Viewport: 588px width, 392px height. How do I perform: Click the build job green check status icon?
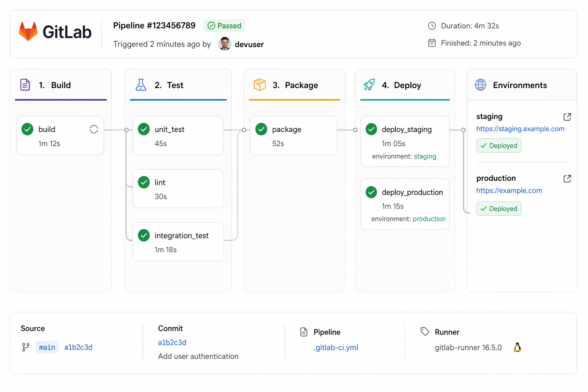(x=28, y=129)
